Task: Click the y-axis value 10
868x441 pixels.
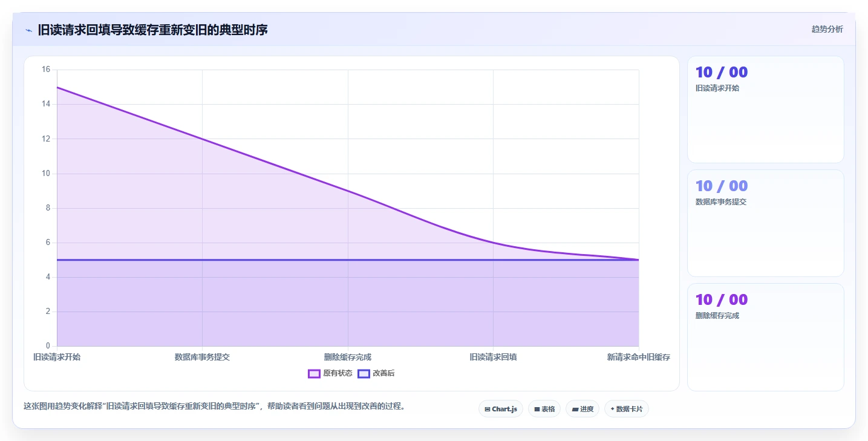Action: click(x=46, y=174)
